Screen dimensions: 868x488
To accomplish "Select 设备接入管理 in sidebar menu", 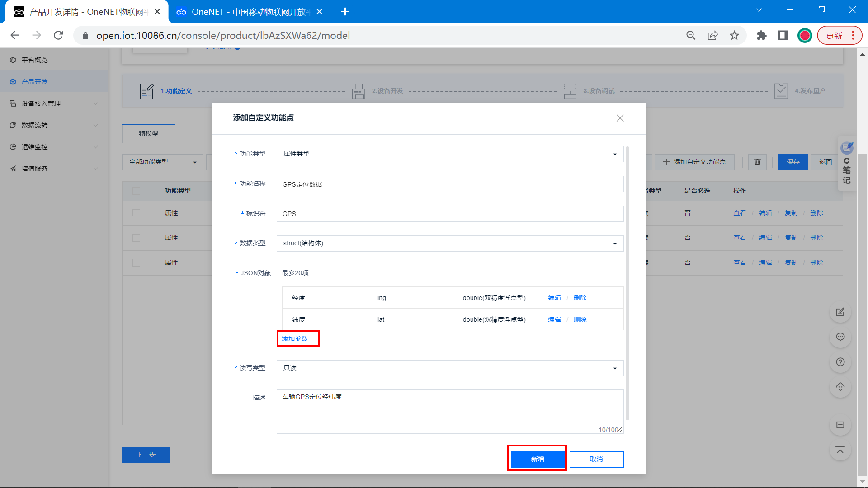I will [x=41, y=103].
